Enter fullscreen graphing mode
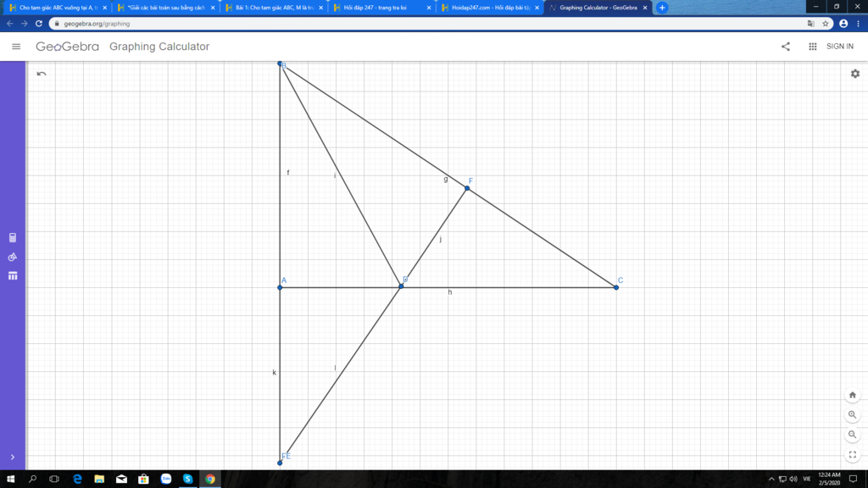The image size is (868, 488). pos(853,455)
